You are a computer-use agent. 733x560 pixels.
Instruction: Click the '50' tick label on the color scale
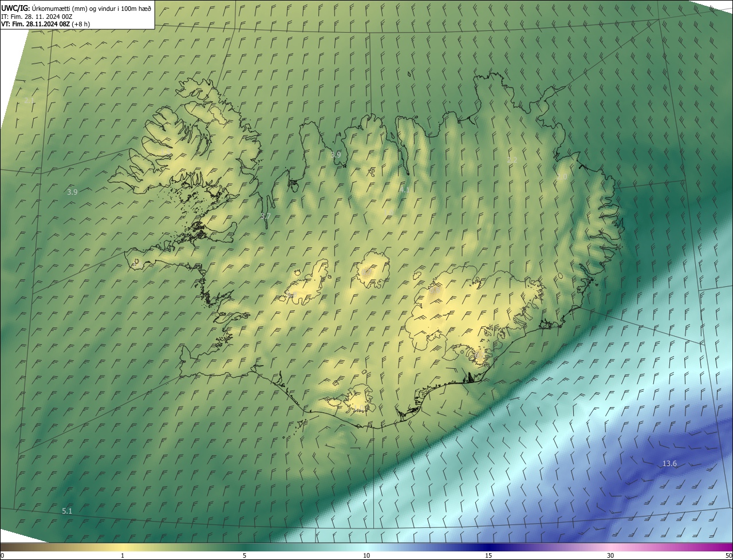728,555
